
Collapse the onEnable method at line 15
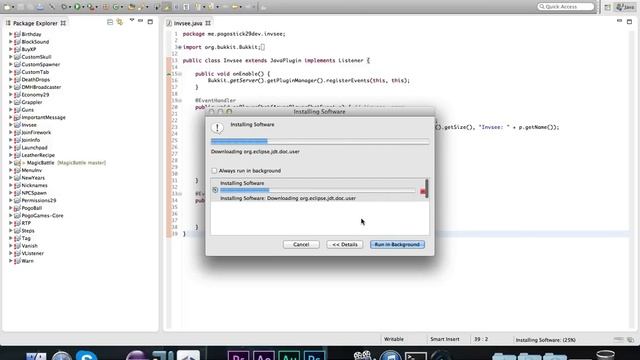coord(180,74)
